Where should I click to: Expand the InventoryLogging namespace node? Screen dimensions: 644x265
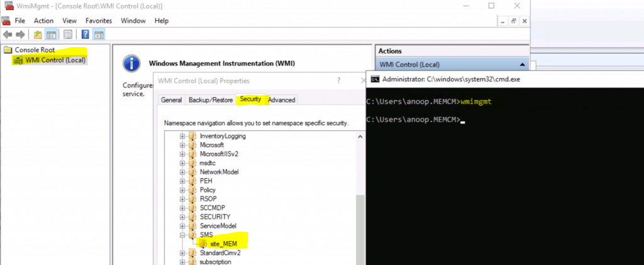pyautogui.click(x=182, y=136)
